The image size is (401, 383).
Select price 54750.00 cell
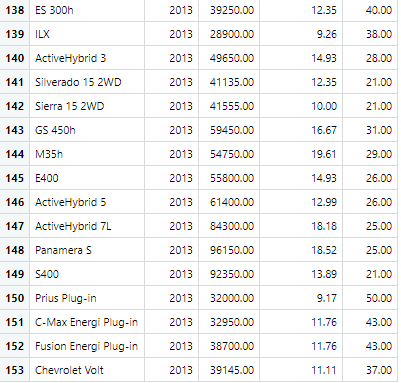click(x=229, y=154)
